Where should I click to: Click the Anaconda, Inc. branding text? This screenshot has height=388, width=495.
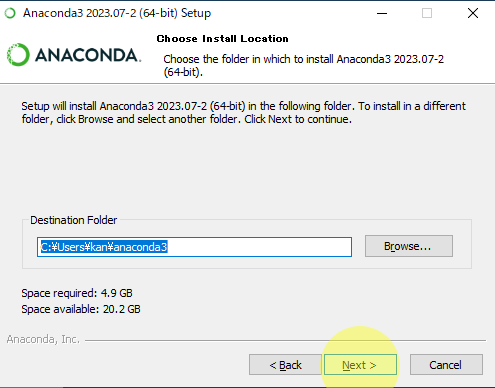coord(43,339)
